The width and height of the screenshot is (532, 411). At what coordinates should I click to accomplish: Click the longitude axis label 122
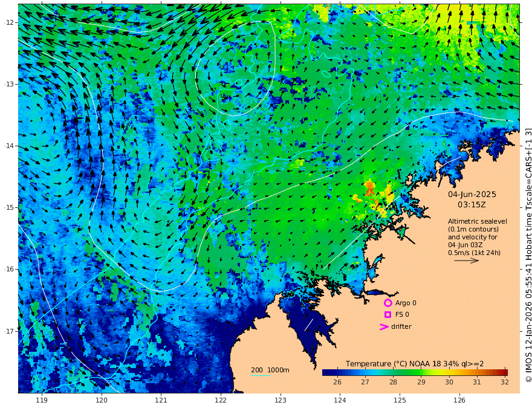click(221, 400)
